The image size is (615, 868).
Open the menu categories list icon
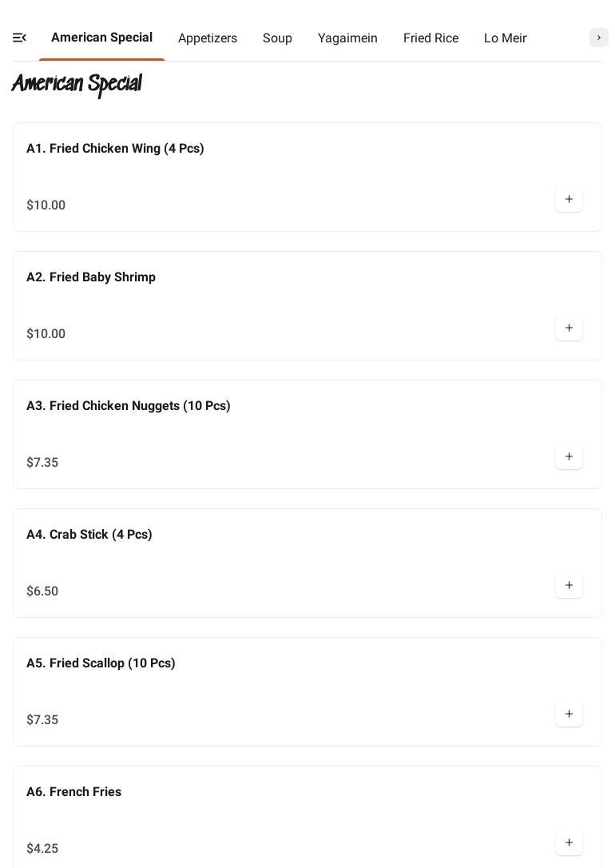[x=20, y=38]
